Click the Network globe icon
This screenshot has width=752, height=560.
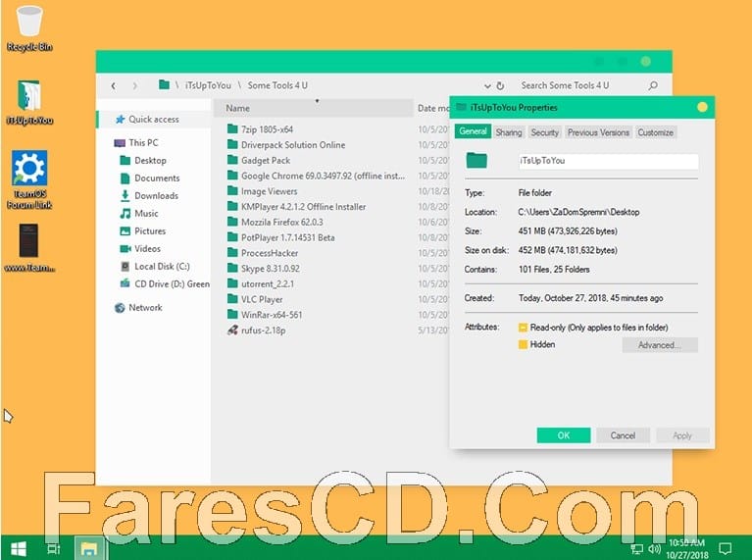[120, 308]
